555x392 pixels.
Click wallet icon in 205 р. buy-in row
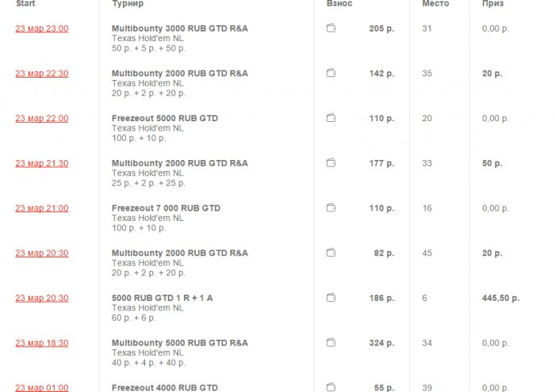click(x=331, y=29)
